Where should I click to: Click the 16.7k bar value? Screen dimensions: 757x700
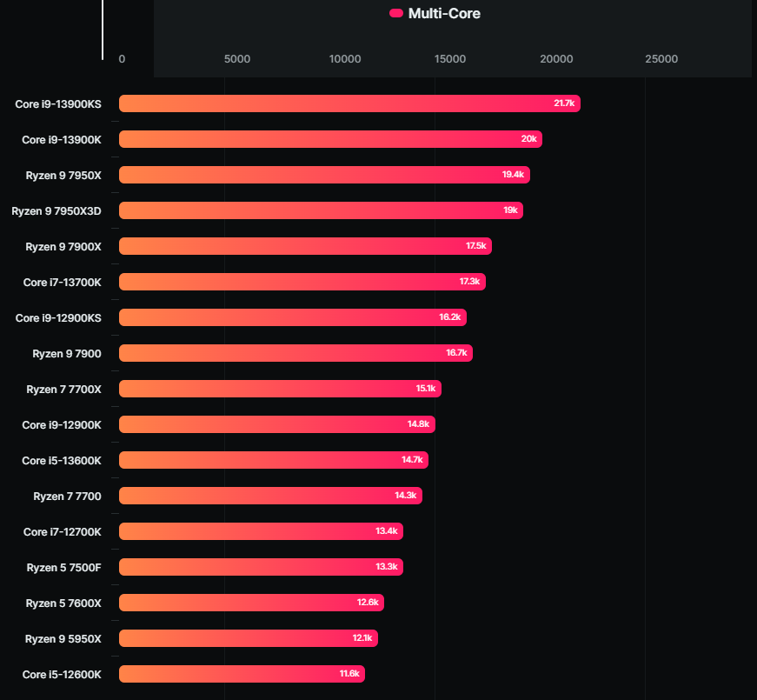456,353
